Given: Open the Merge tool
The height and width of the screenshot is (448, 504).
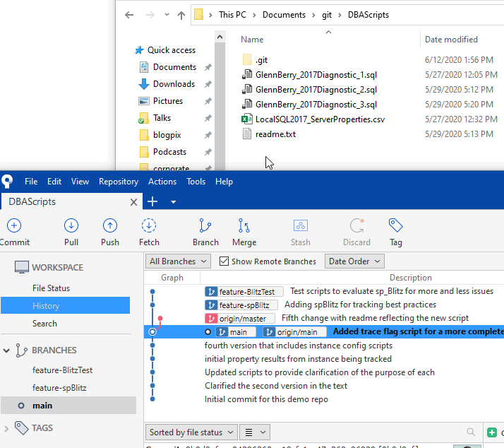Looking at the screenshot, I should (x=244, y=225).
